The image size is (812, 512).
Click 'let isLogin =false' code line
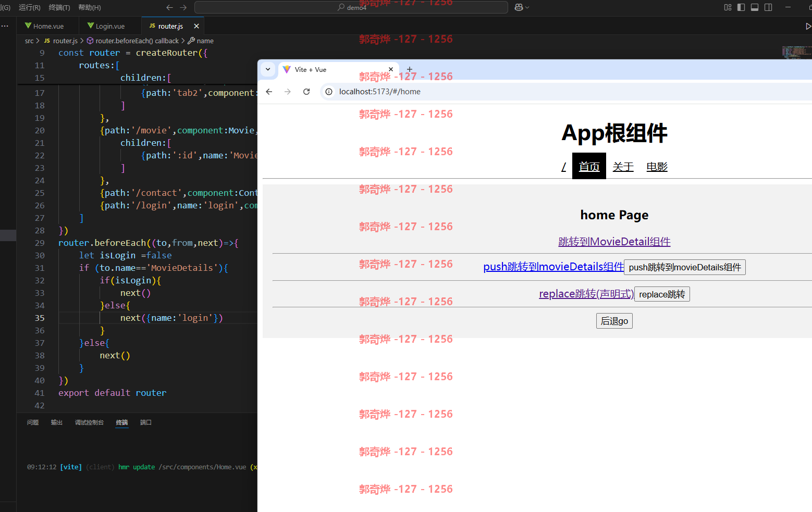(x=125, y=255)
